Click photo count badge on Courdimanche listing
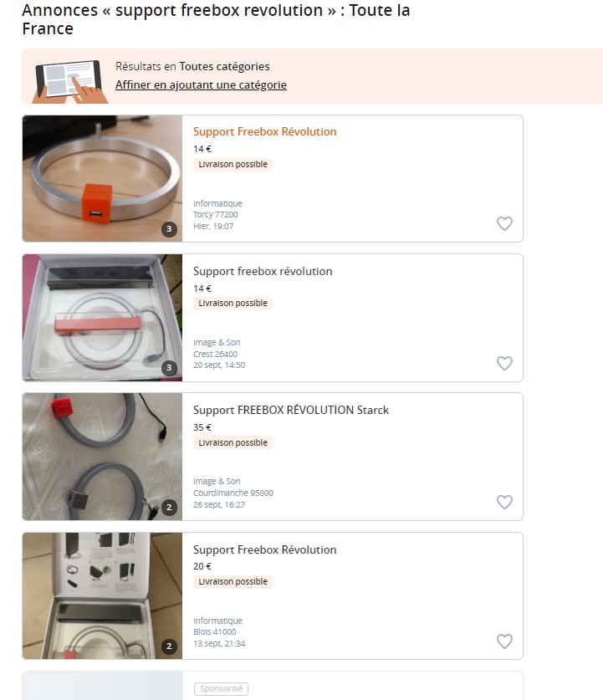 169,507
